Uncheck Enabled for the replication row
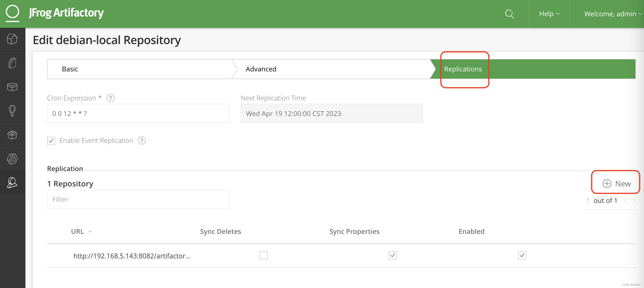644x288 pixels. 522,255
